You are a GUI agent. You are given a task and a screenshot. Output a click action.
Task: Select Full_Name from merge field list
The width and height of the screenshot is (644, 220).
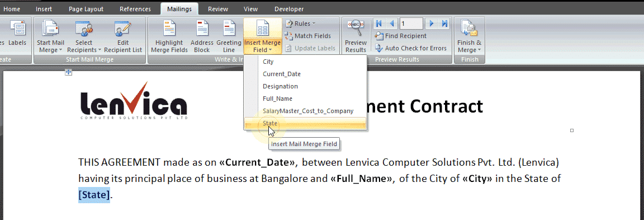click(305, 99)
